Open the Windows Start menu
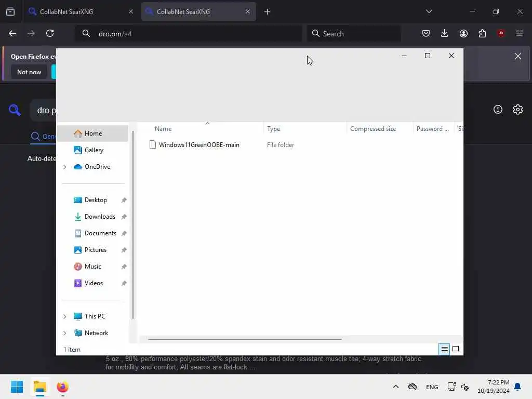 (x=17, y=387)
